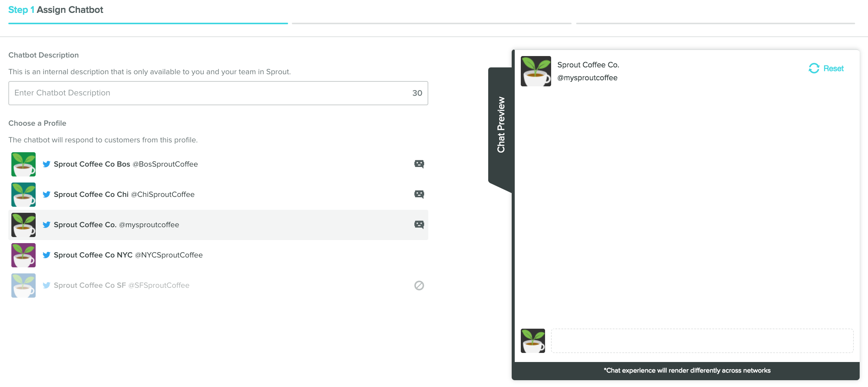The width and height of the screenshot is (868, 387).
Task: Click the chat experience render disclaimer footer
Action: click(687, 370)
